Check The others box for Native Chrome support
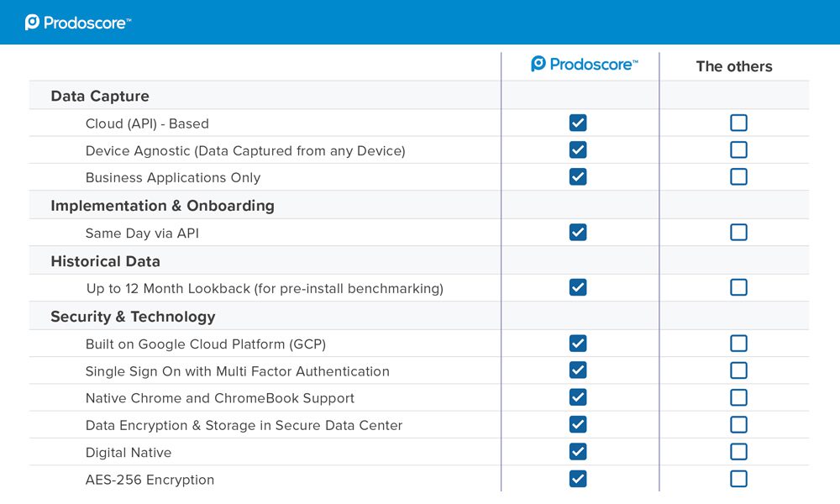Screen dimensions: 840x504 click(x=738, y=397)
